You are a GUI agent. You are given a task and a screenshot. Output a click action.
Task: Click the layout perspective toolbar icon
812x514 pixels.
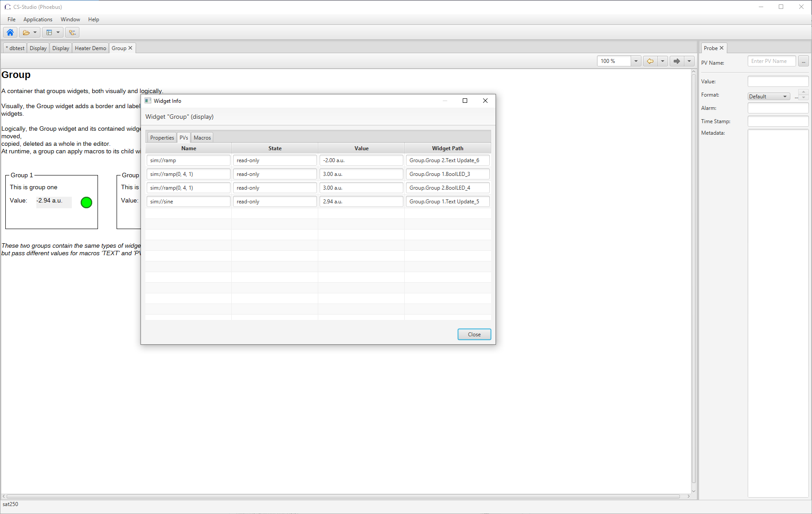50,32
